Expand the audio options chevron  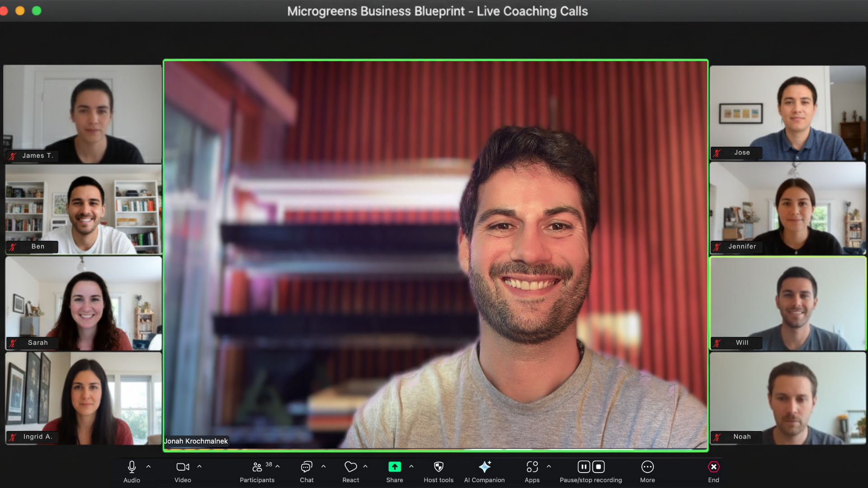click(x=148, y=466)
